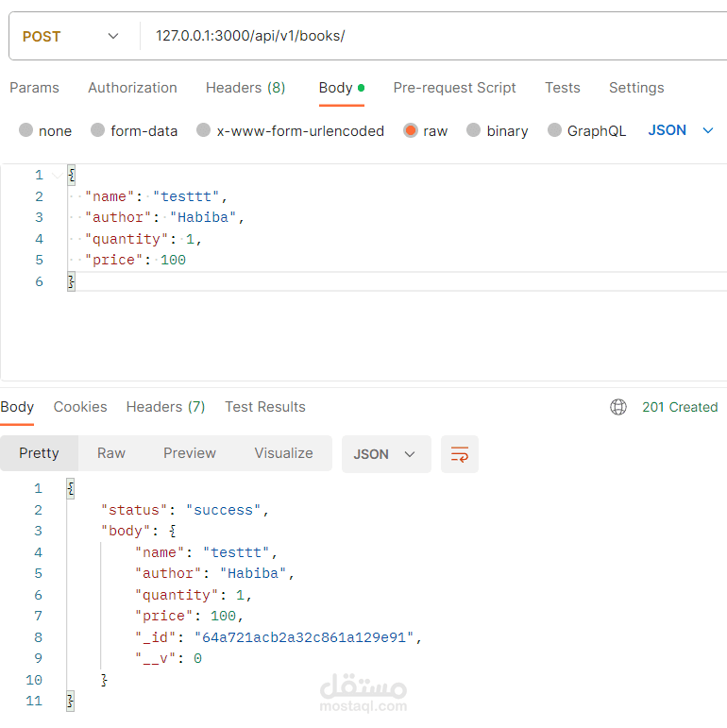Open request Headers (8) tab
The image size is (727, 728).
[245, 88]
